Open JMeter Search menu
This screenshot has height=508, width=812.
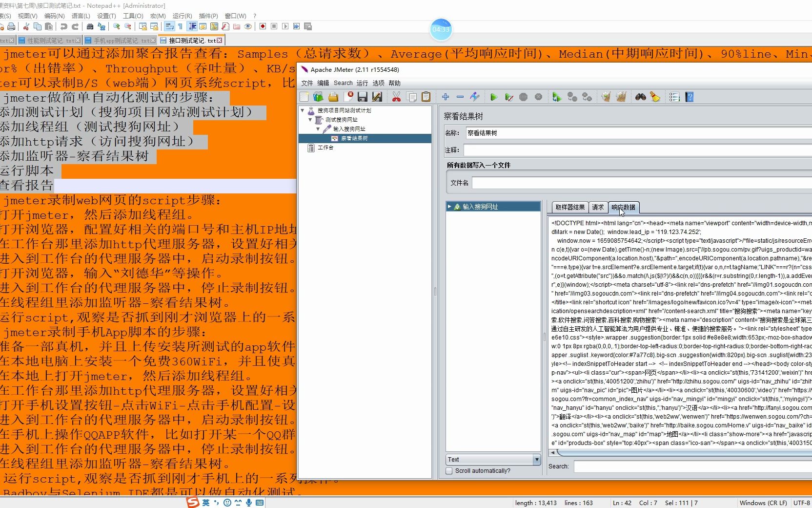[x=343, y=83]
